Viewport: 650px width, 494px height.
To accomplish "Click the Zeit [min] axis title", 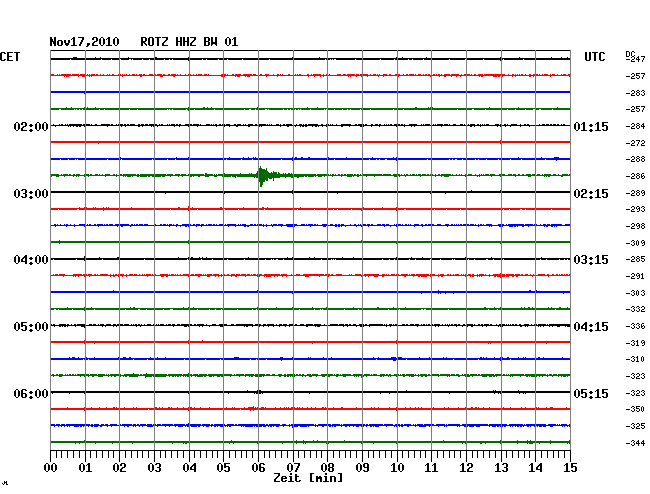I will (x=308, y=478).
